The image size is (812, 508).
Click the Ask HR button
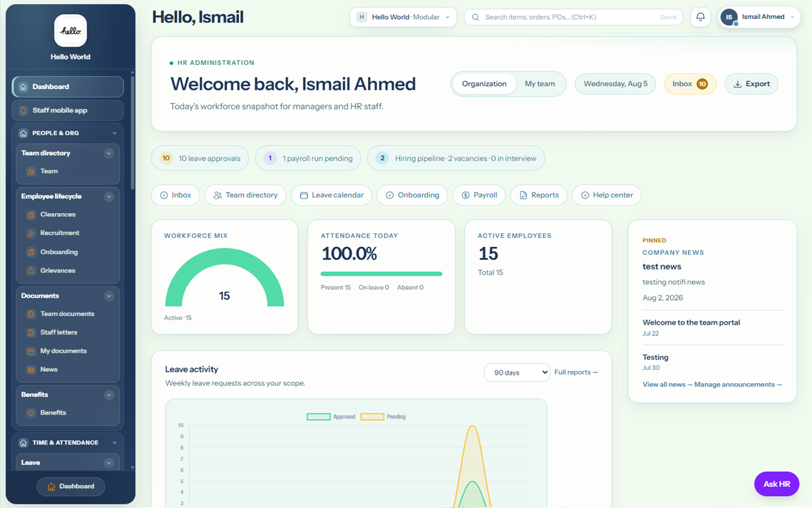[776, 484]
